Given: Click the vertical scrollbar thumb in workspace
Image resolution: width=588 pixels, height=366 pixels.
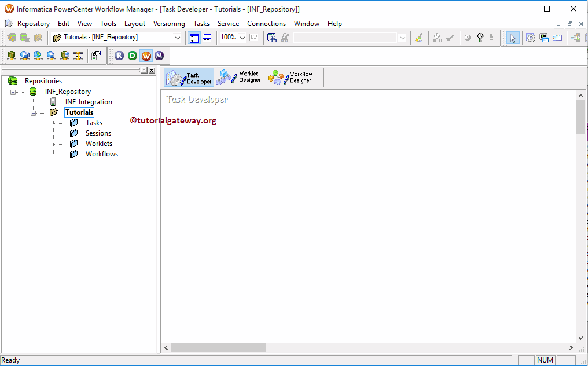Looking at the screenshot, I should pos(580,117).
